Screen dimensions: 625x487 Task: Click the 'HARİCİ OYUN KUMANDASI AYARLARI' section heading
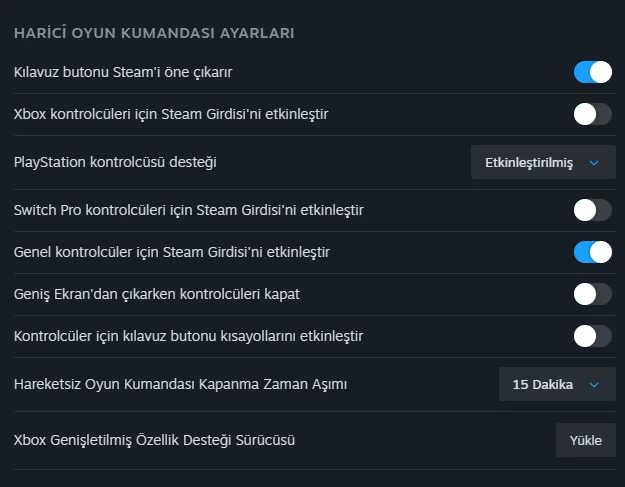point(154,34)
